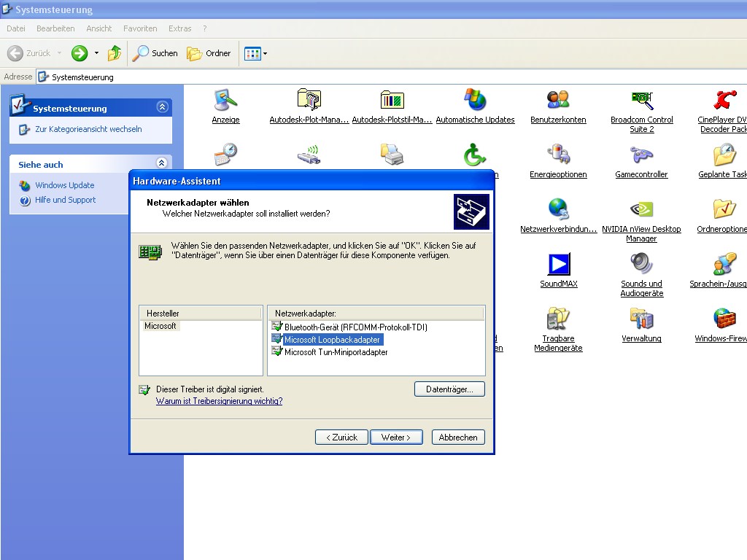The height and width of the screenshot is (560, 747).
Task: Select the printer and fax icon
Action: pyautogui.click(x=392, y=155)
